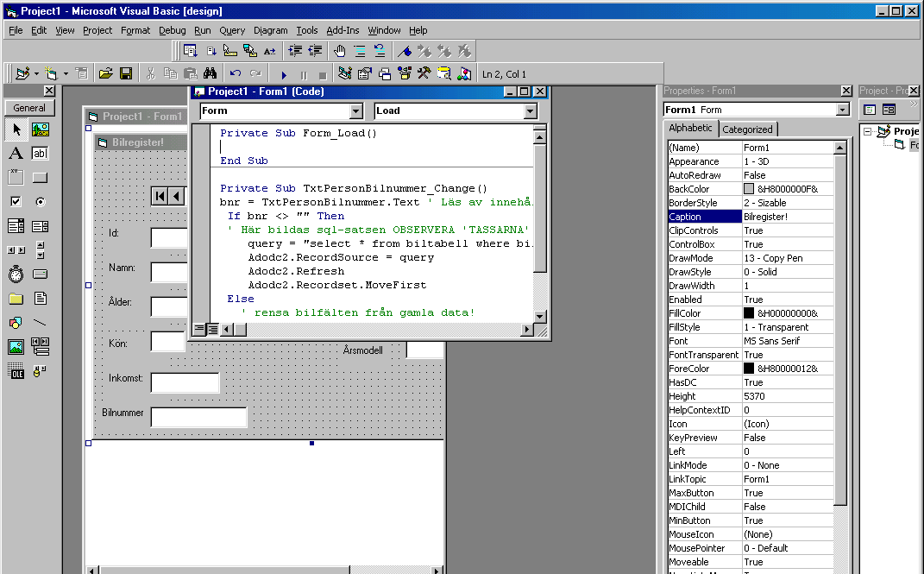Viewport: 924px width, 574px height.
Task: Click the code window scroll down arrow
Action: [540, 316]
